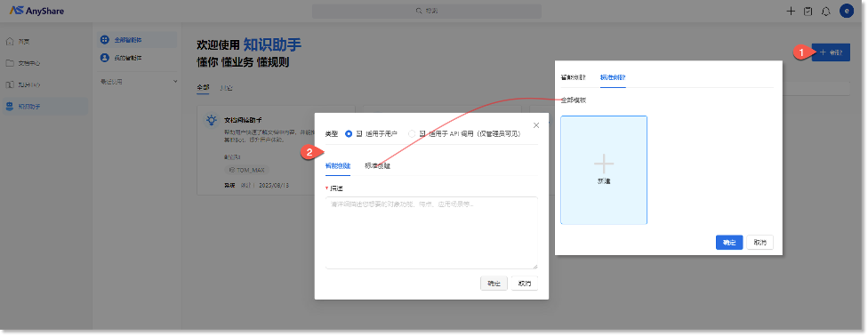Click the search box in the top bar

click(426, 11)
